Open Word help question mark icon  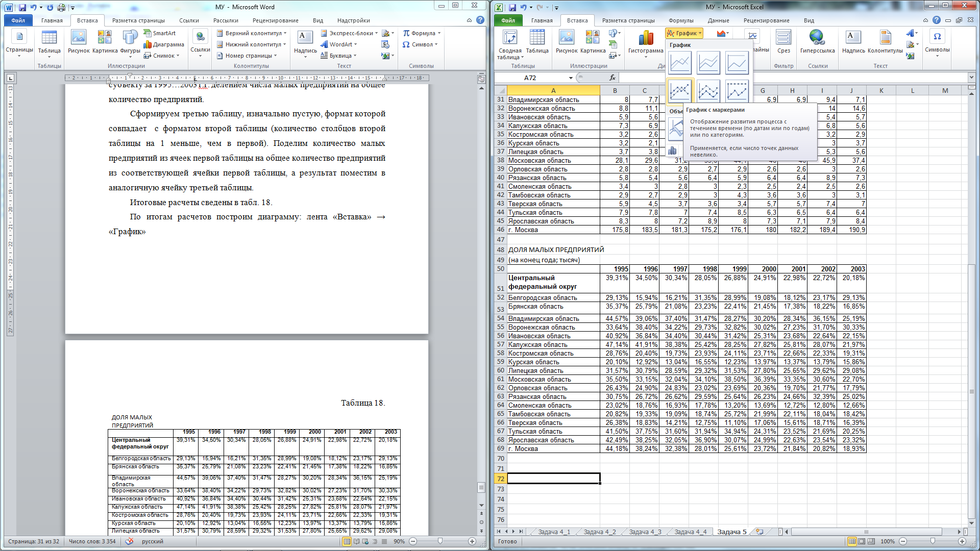click(480, 20)
